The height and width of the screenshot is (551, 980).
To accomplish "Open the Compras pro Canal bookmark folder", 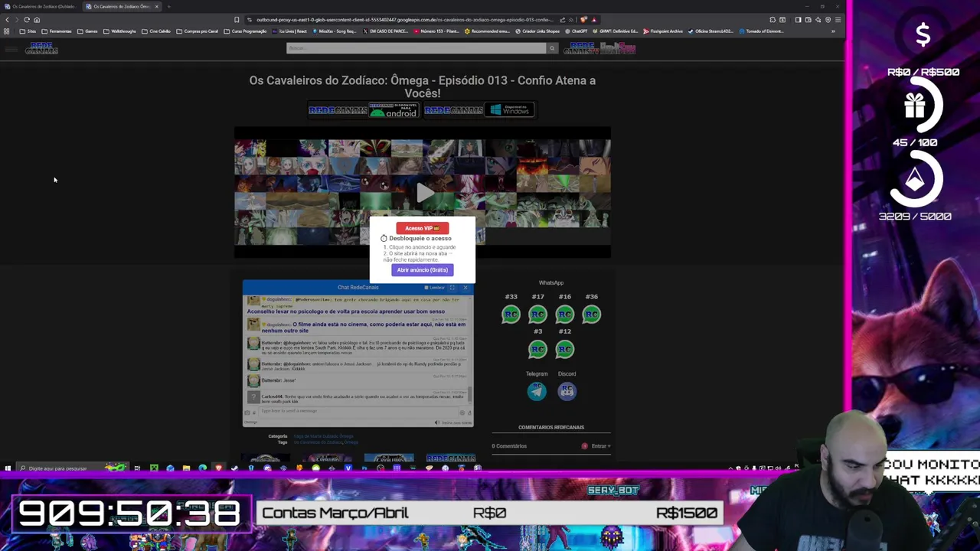I will click(198, 31).
